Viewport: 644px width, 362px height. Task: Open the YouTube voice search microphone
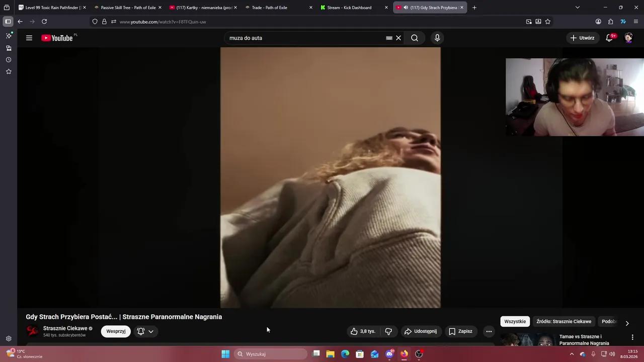click(x=437, y=38)
